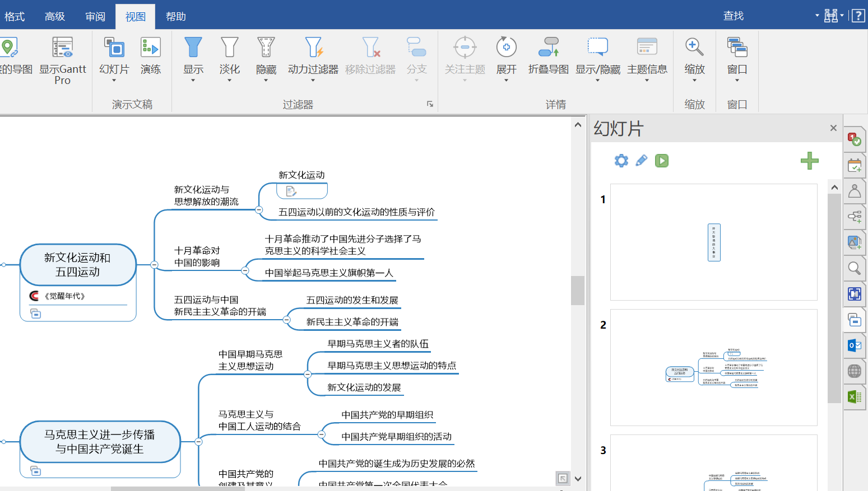Open slide settings gear in 幻灯片 panel
This screenshot has width=868, height=491.
(621, 161)
